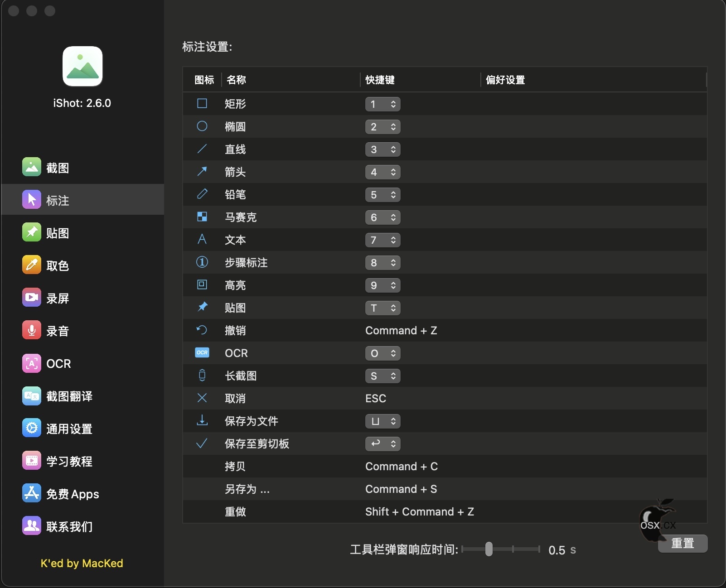Click the Command + C shortcut for 拷贝
This screenshot has width=726, height=588.
tap(402, 466)
